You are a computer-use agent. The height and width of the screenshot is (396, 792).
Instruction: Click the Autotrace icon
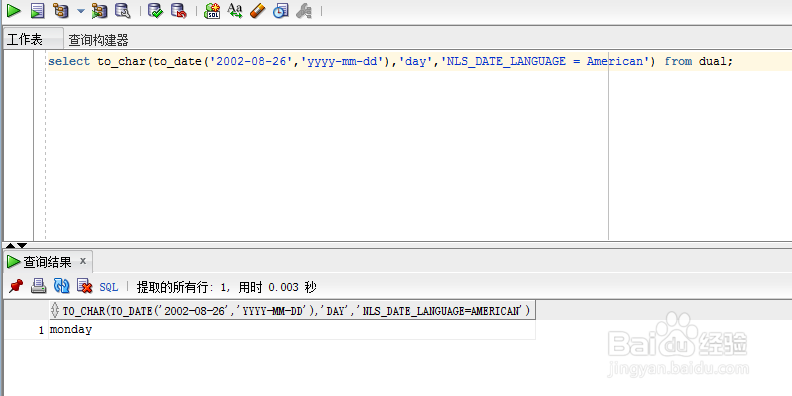pyautogui.click(x=100, y=11)
